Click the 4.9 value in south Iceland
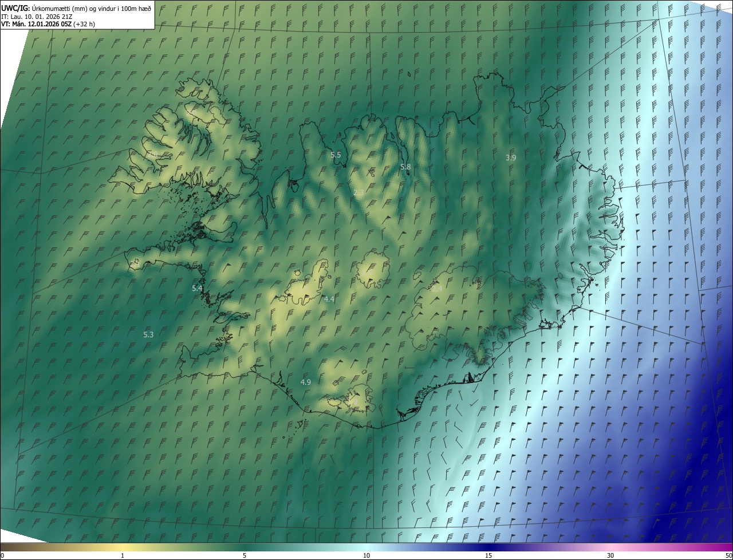The width and height of the screenshot is (733, 560). tap(306, 382)
